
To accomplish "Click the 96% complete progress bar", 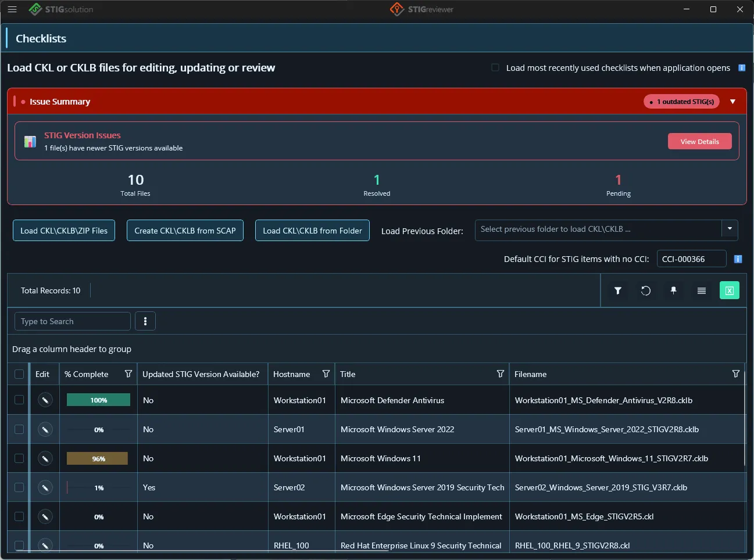I will click(97, 458).
